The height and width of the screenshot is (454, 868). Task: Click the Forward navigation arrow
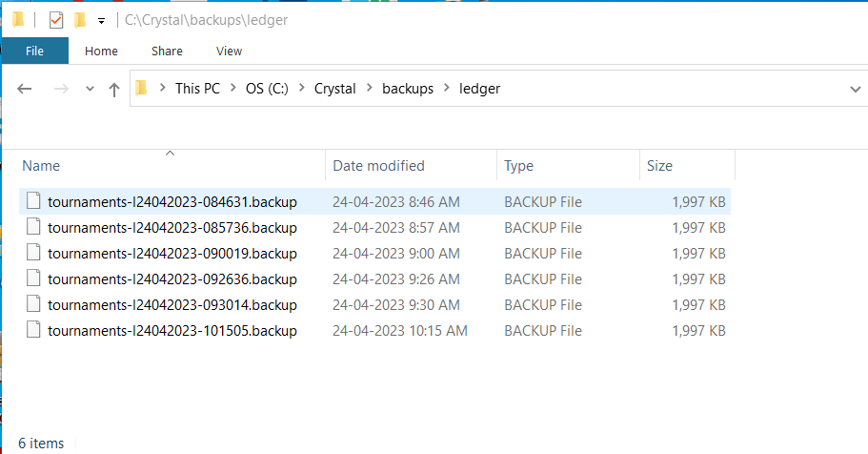[x=61, y=89]
